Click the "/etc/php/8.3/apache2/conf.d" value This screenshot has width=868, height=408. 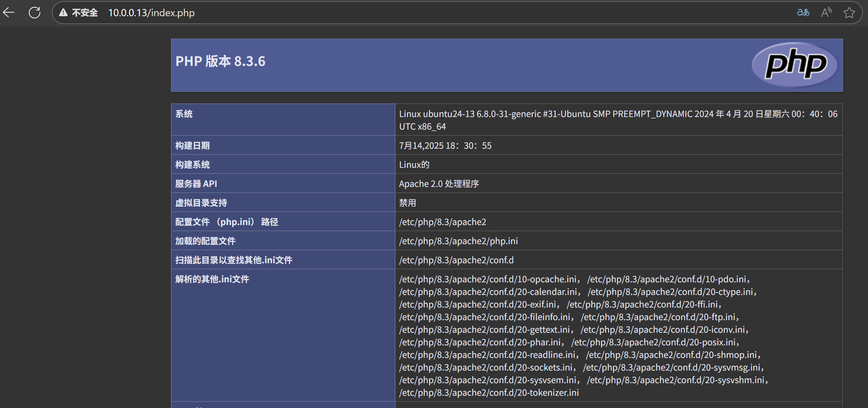pyautogui.click(x=456, y=260)
